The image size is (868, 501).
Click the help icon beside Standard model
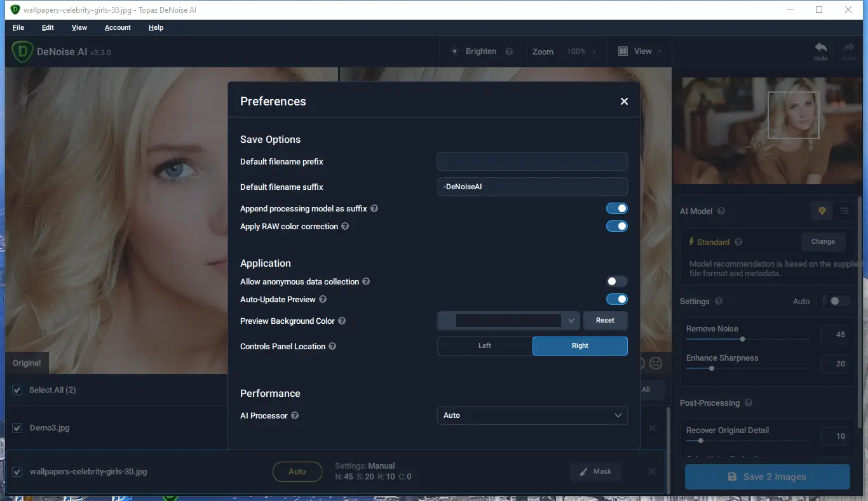[x=738, y=242]
